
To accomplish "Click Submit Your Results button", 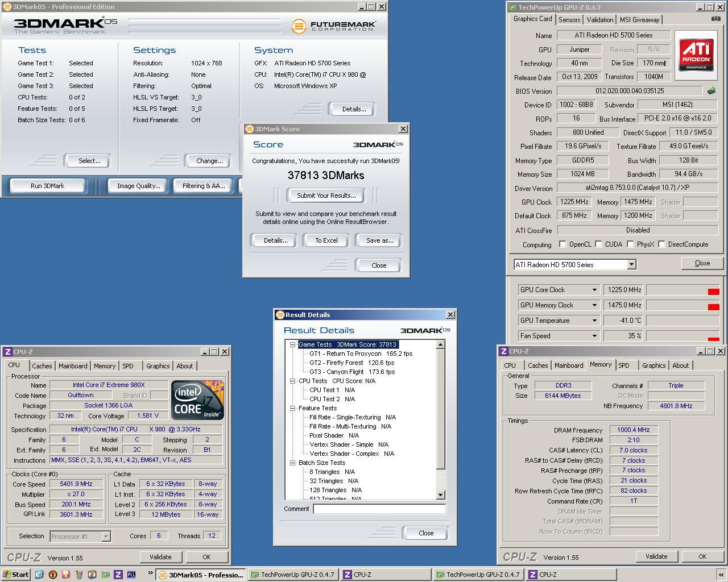I will (326, 196).
